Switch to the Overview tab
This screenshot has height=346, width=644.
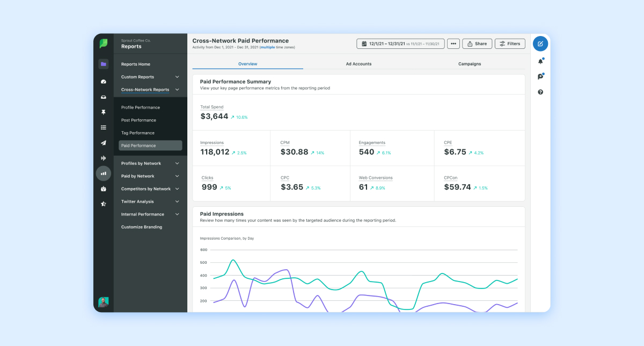248,64
